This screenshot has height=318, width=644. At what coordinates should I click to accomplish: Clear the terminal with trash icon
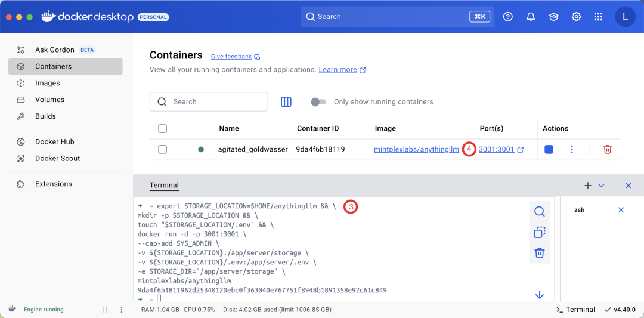click(539, 253)
